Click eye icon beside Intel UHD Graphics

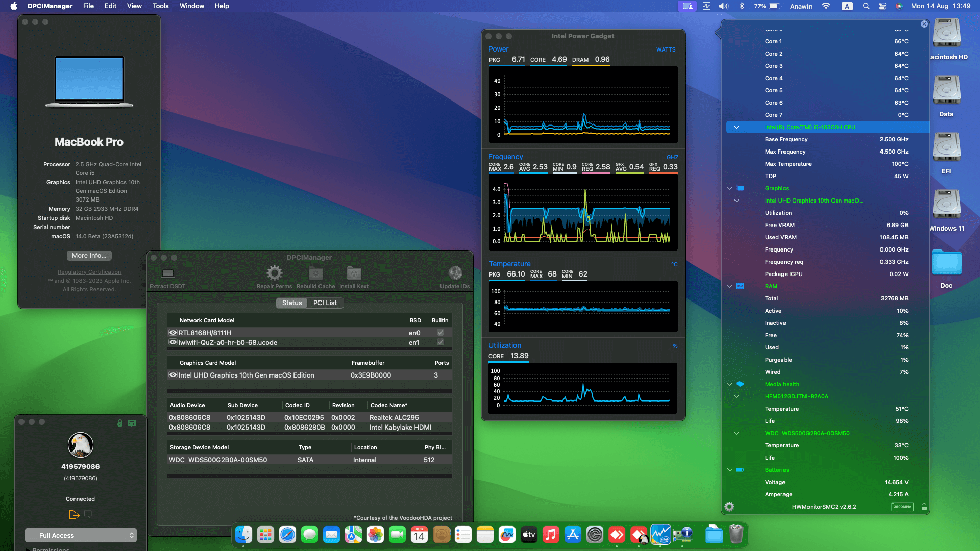point(173,375)
